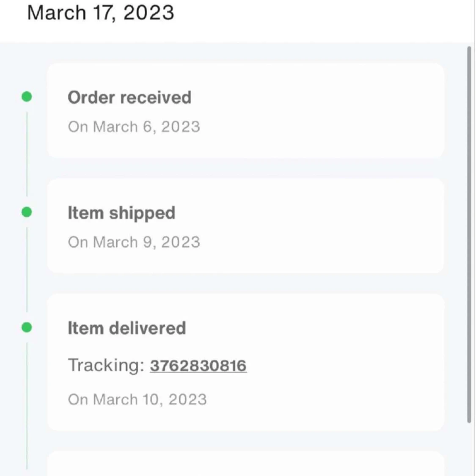The image size is (476, 476).
Task: Click the Order received green status dot
Action: coord(27,97)
